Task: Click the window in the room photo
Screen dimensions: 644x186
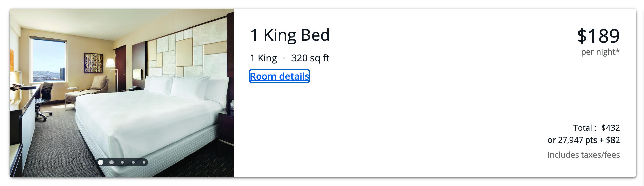Action: coord(49,61)
